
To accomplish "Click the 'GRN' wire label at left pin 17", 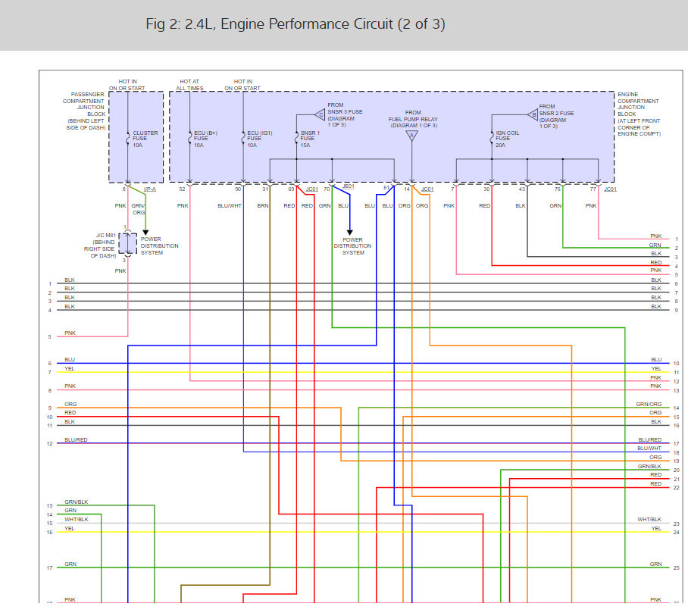I will [70, 564].
